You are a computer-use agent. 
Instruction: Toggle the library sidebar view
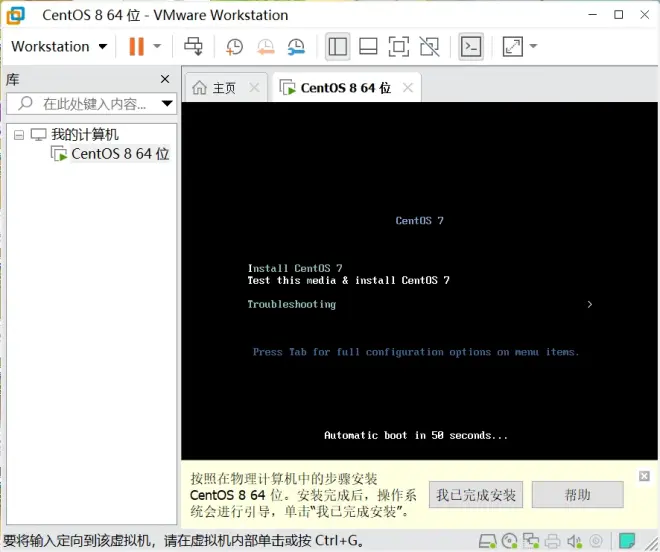click(338, 46)
